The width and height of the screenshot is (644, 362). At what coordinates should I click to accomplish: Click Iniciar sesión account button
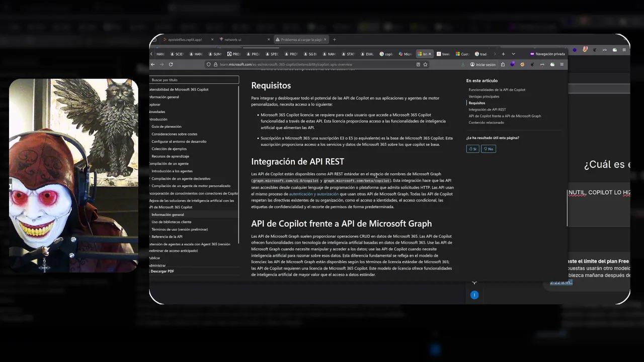click(482, 64)
